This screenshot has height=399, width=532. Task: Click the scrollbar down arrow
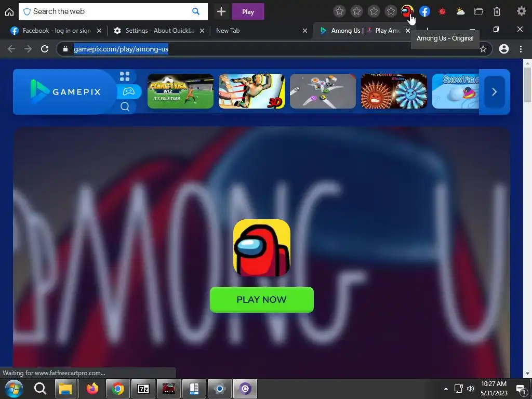(x=528, y=374)
